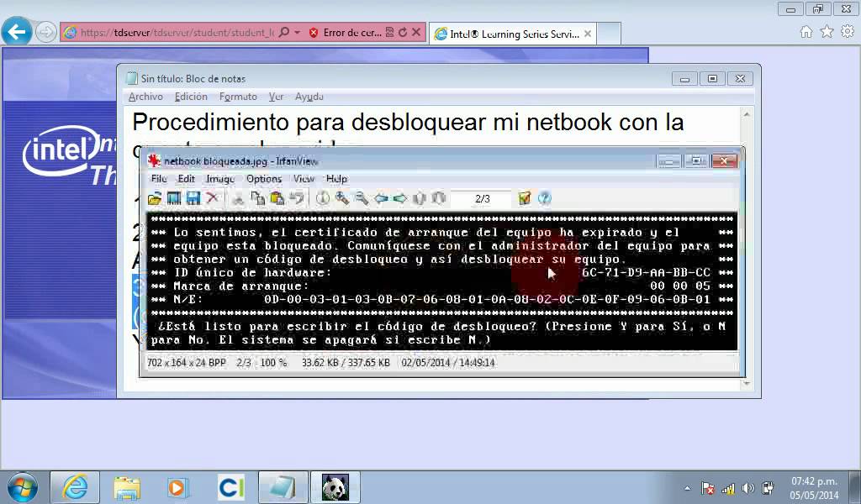Click the Windows Start button
Screen dimensions: 861x504
(23, 487)
